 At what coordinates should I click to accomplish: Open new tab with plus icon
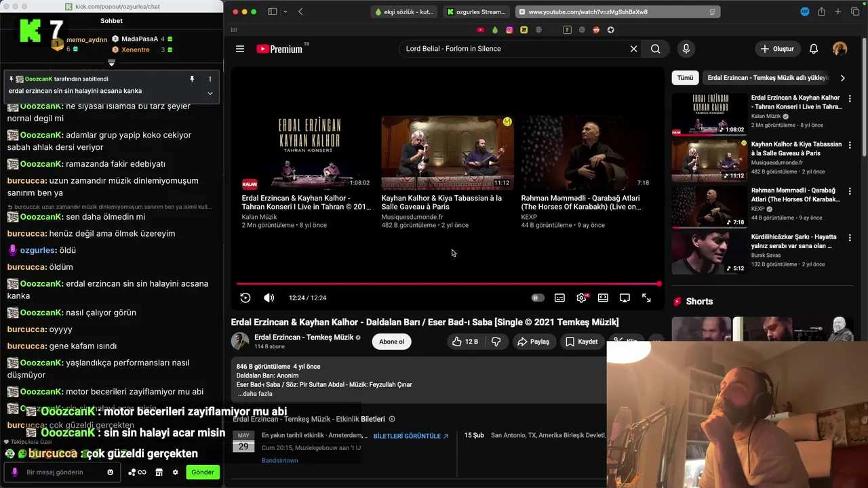pyautogui.click(x=838, y=12)
